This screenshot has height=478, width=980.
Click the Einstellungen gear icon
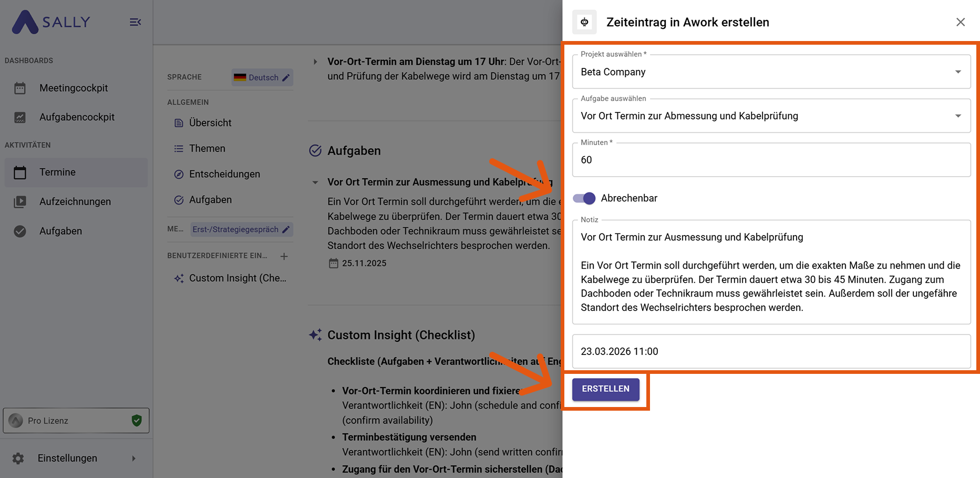pos(18,458)
